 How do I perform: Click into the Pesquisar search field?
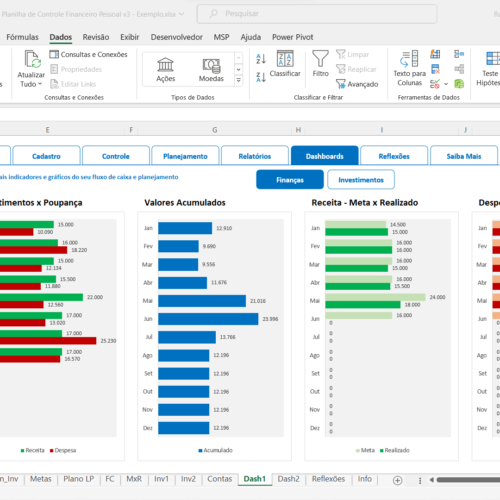click(x=317, y=14)
